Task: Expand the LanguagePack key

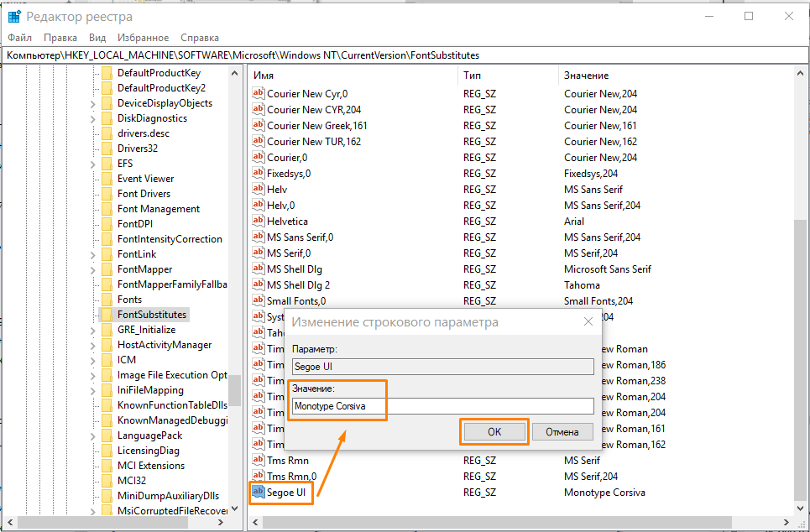Action: [93, 436]
